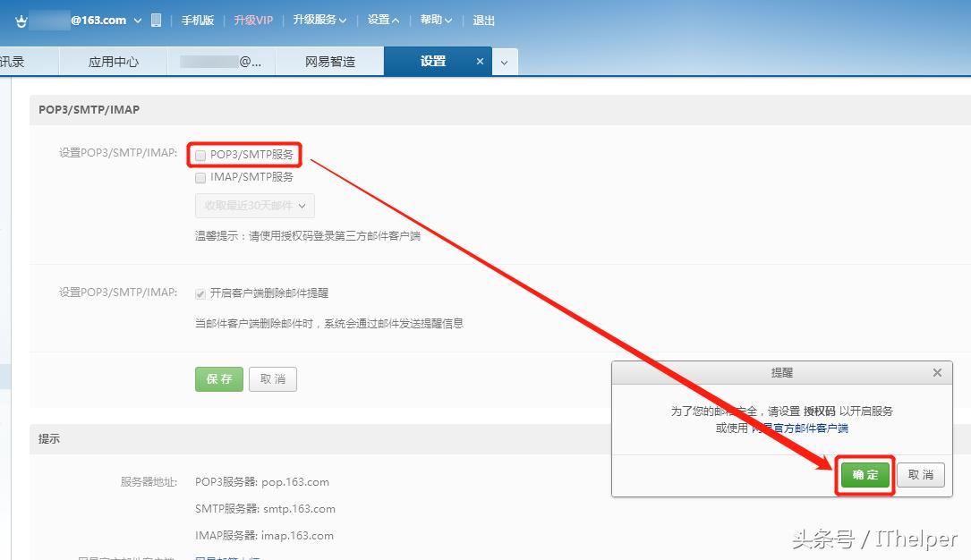Image resolution: width=971 pixels, height=560 pixels.
Task: Switch to the 网易智造 tab
Action: [332, 61]
